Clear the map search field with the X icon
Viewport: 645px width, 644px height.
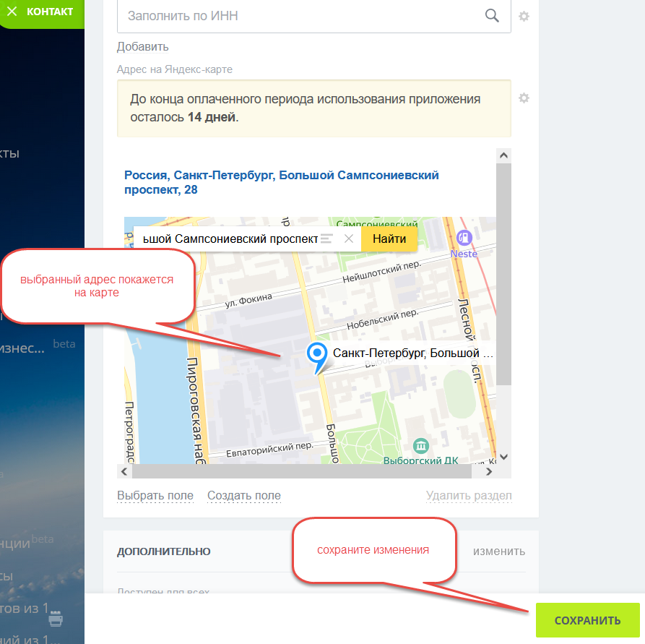tap(349, 239)
